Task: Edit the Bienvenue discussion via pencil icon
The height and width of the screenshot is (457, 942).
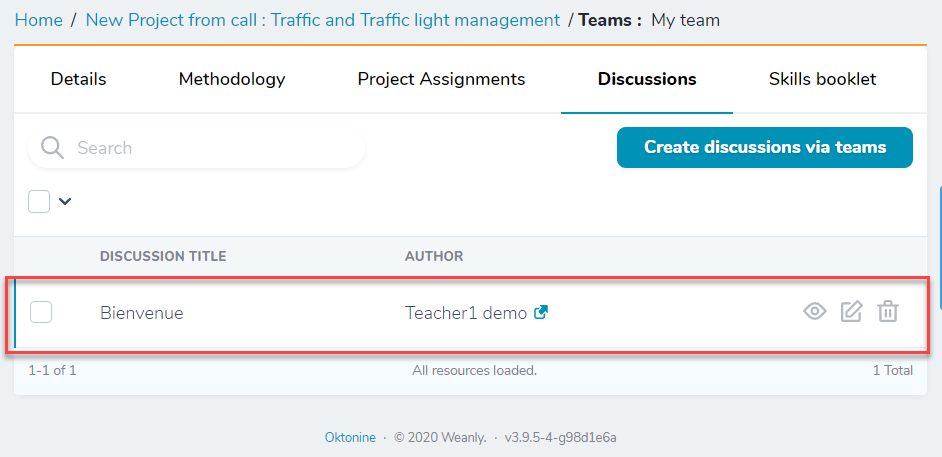Action: [x=851, y=312]
